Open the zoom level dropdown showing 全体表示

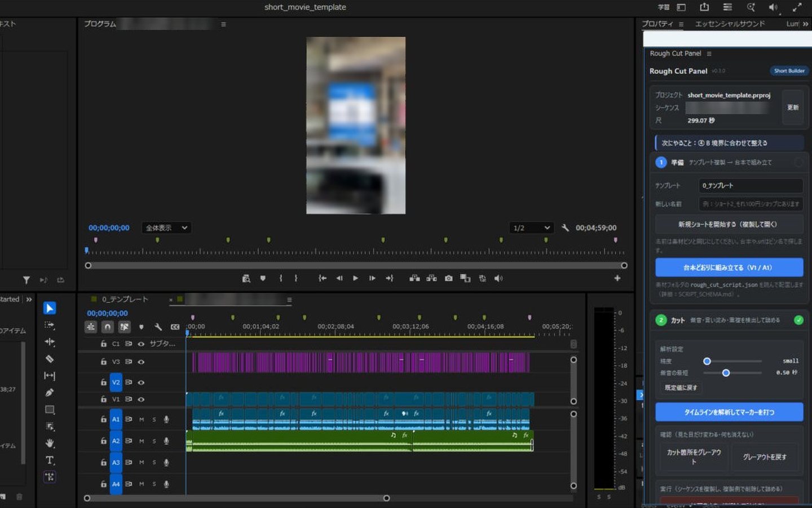166,228
